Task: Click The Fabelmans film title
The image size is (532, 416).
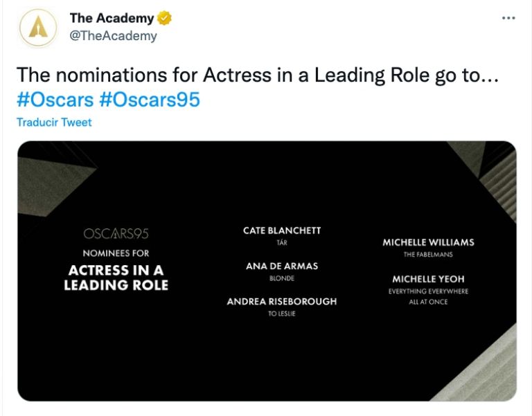Action: tap(428, 255)
